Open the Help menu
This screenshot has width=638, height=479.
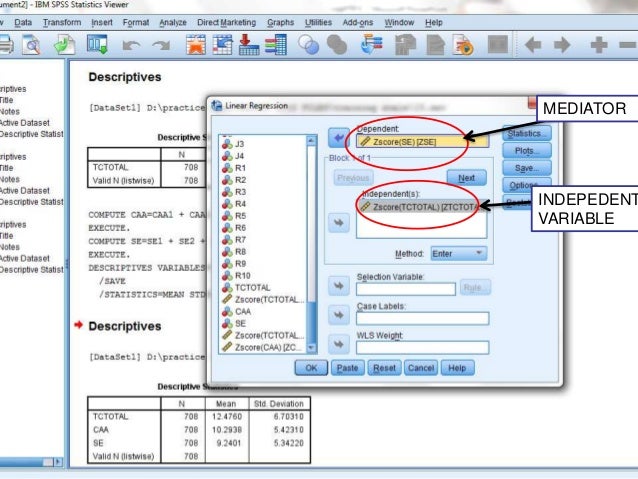click(434, 22)
